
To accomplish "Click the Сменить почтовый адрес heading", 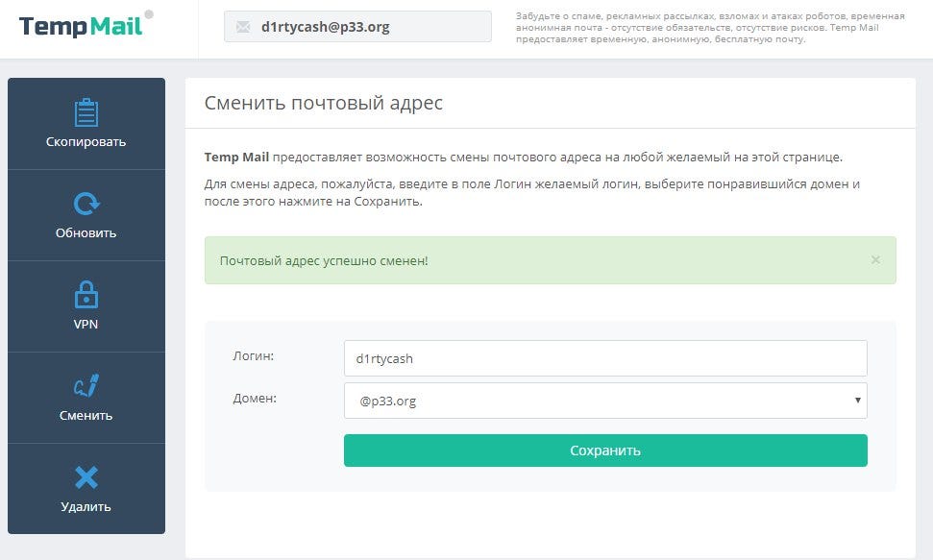I will point(323,103).
